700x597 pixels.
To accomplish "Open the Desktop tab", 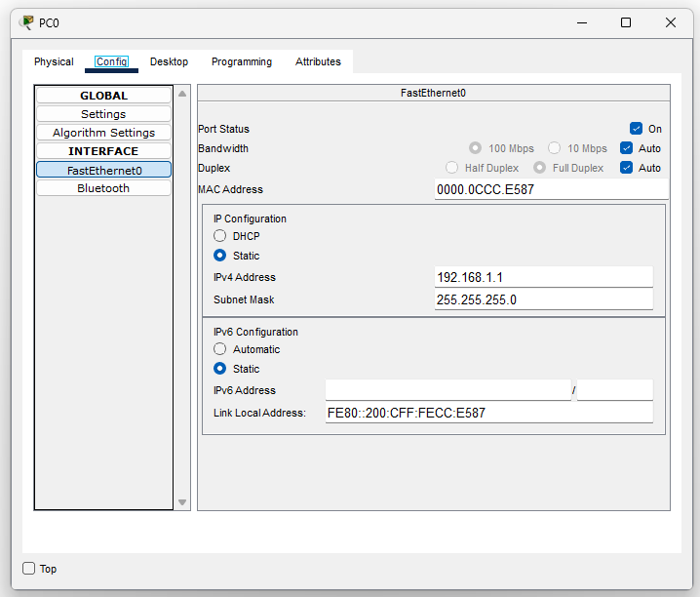I will click(x=169, y=61).
